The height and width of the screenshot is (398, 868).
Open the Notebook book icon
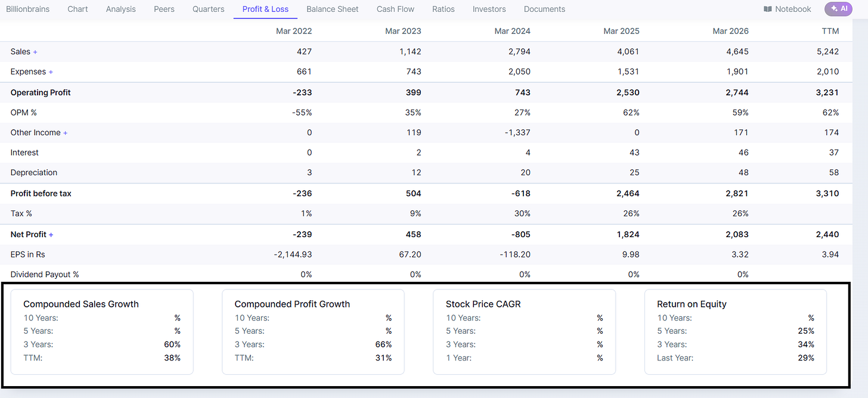768,9
